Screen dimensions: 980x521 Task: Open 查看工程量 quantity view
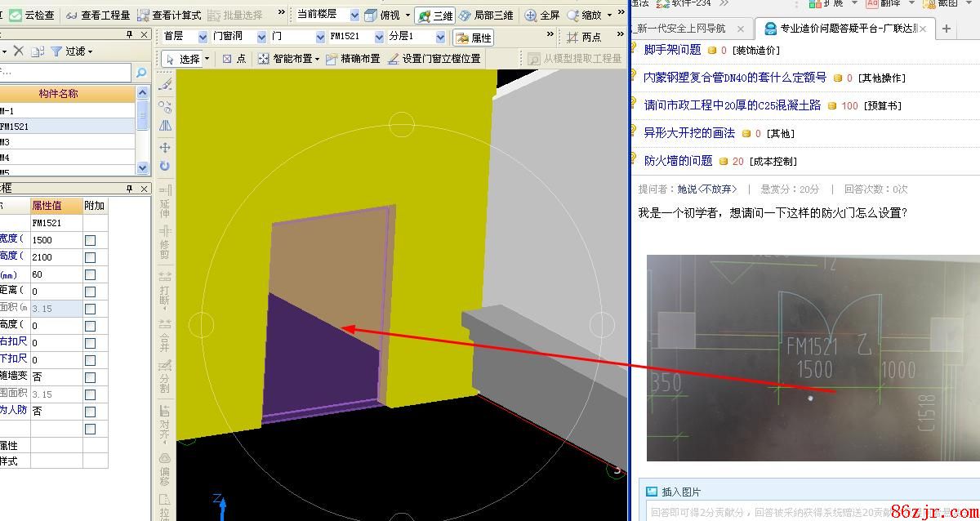click(x=97, y=15)
